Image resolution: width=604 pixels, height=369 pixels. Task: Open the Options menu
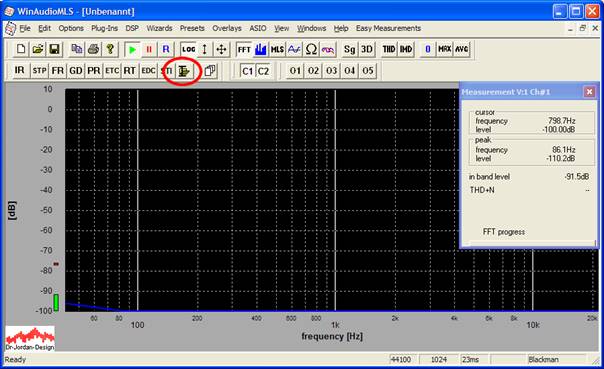pos(71,29)
